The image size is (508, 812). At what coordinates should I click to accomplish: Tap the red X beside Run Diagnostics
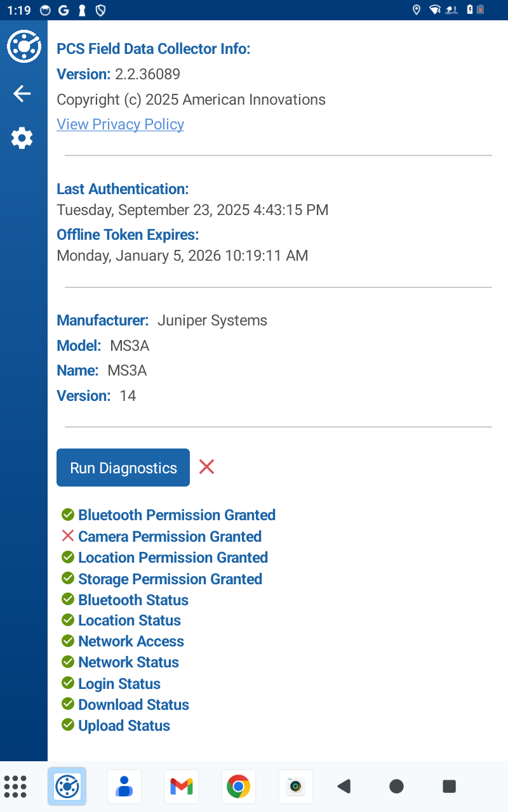pyautogui.click(x=206, y=467)
